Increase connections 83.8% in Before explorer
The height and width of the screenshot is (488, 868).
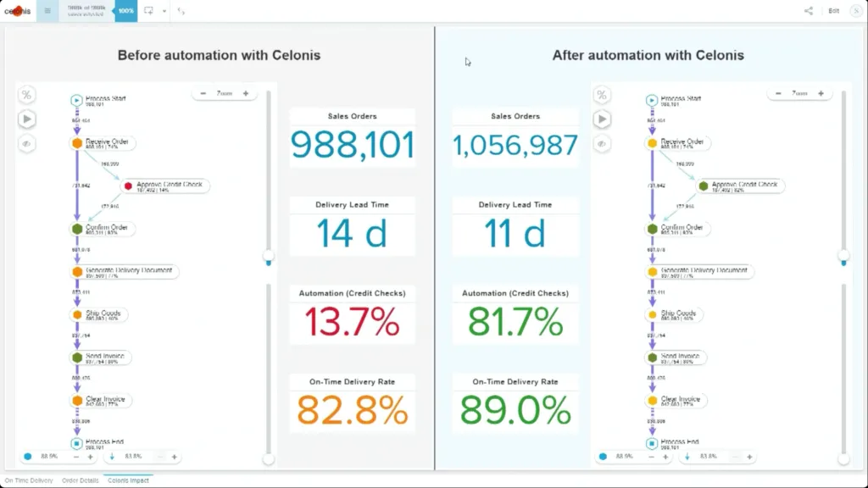[175, 457]
